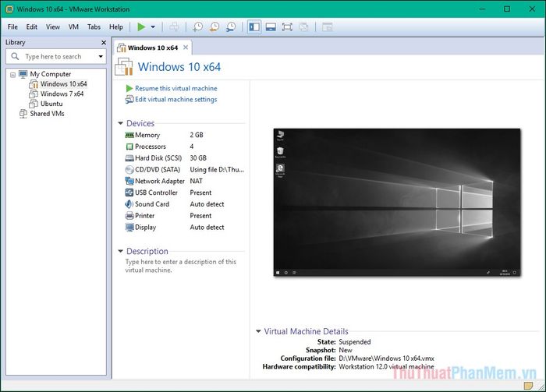Click the Snapshot value New

[346, 350]
